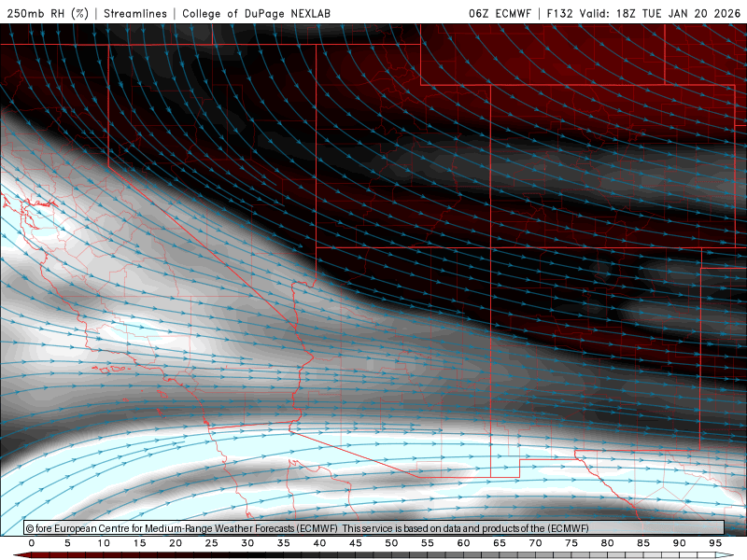Image resolution: width=747 pixels, height=560 pixels.
Task: Click the 'Streamlines' label in the header
Action: coord(135,13)
